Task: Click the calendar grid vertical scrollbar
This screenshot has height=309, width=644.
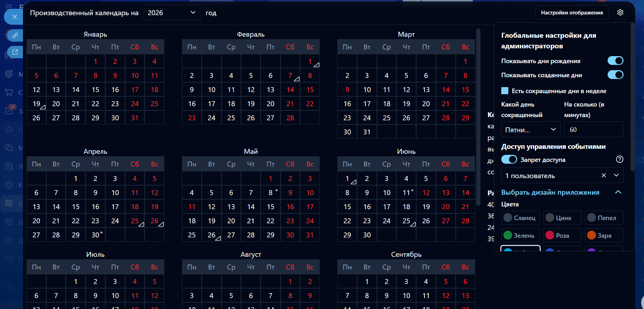Action: (x=478, y=116)
